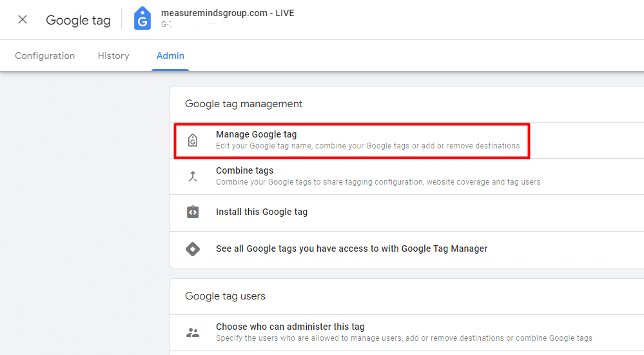Screen dimensions: 644x355
Task: Switch to the History tab
Action: 113,56
